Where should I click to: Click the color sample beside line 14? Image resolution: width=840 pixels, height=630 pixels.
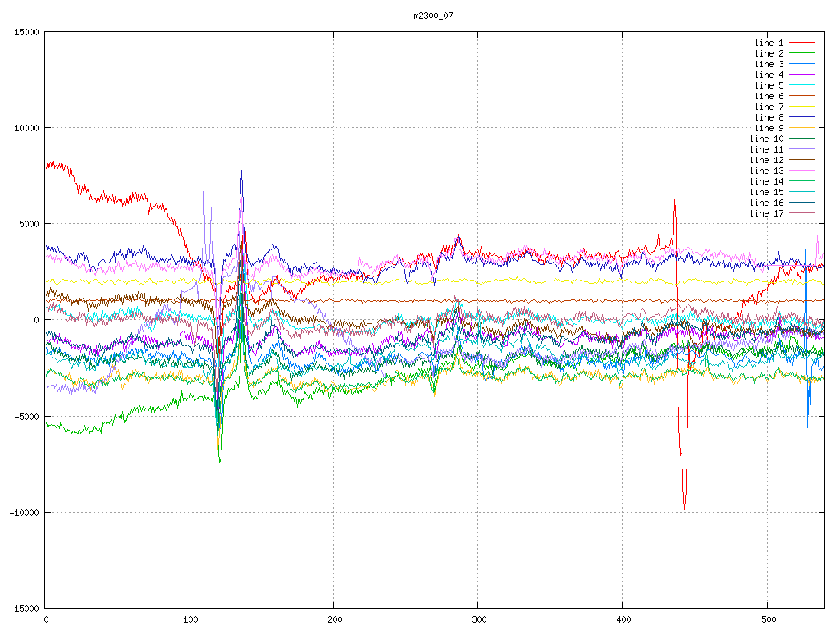pyautogui.click(x=802, y=181)
